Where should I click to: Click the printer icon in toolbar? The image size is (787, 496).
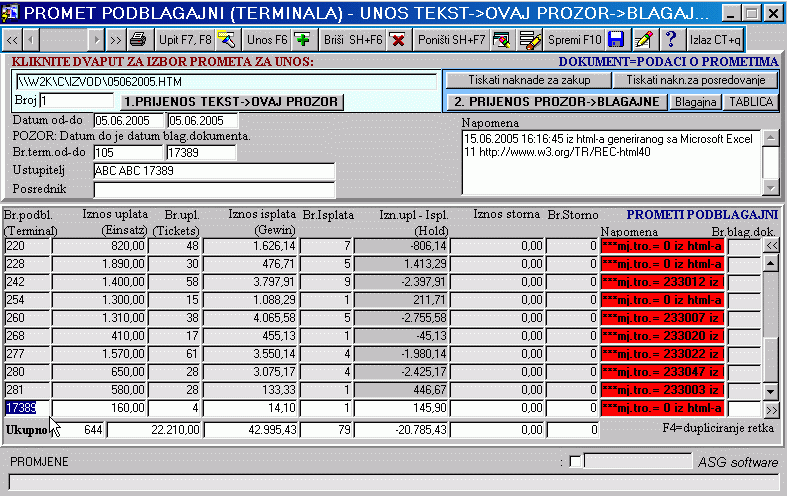138,40
